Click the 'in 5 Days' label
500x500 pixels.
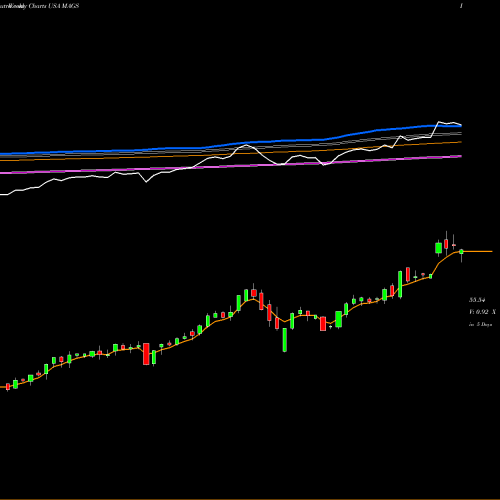click(480, 324)
